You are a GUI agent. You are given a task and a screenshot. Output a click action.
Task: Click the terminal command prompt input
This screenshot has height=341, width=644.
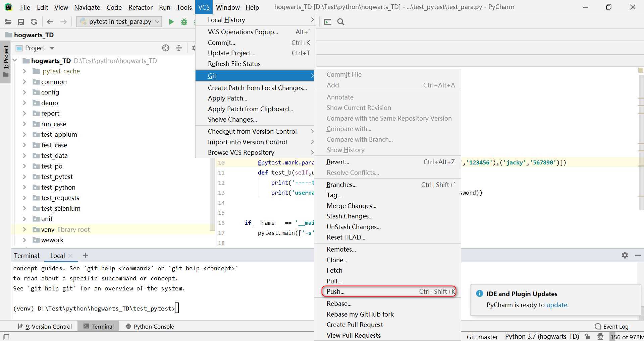[177, 308]
